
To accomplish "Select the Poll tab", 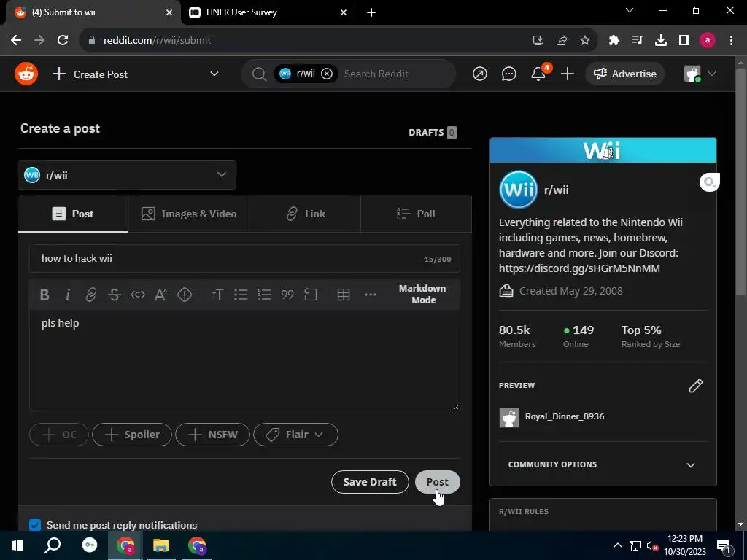I will (417, 214).
